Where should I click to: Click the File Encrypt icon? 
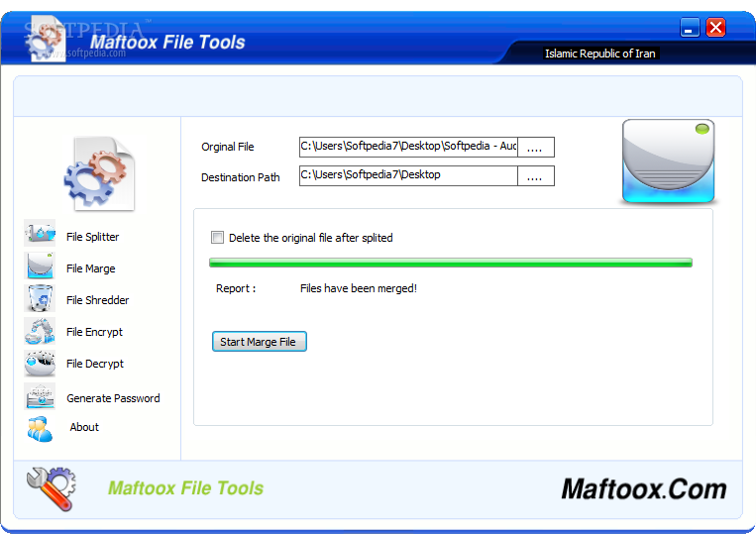point(40,331)
